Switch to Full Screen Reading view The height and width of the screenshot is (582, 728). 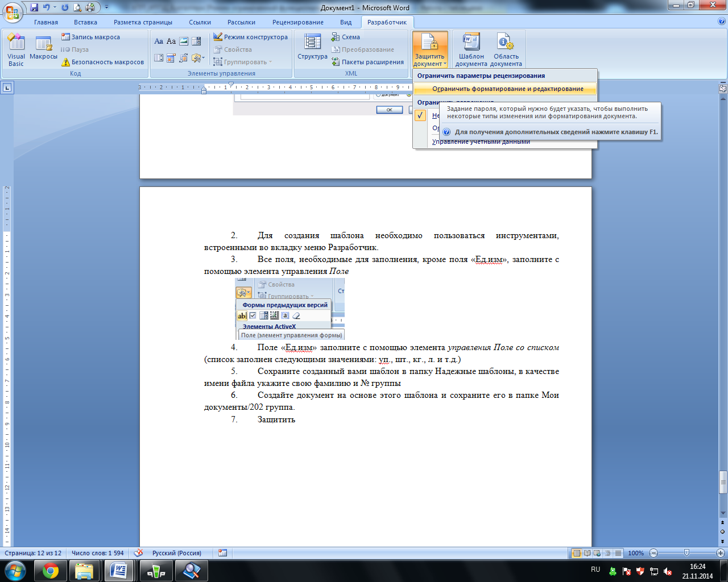[x=587, y=553]
